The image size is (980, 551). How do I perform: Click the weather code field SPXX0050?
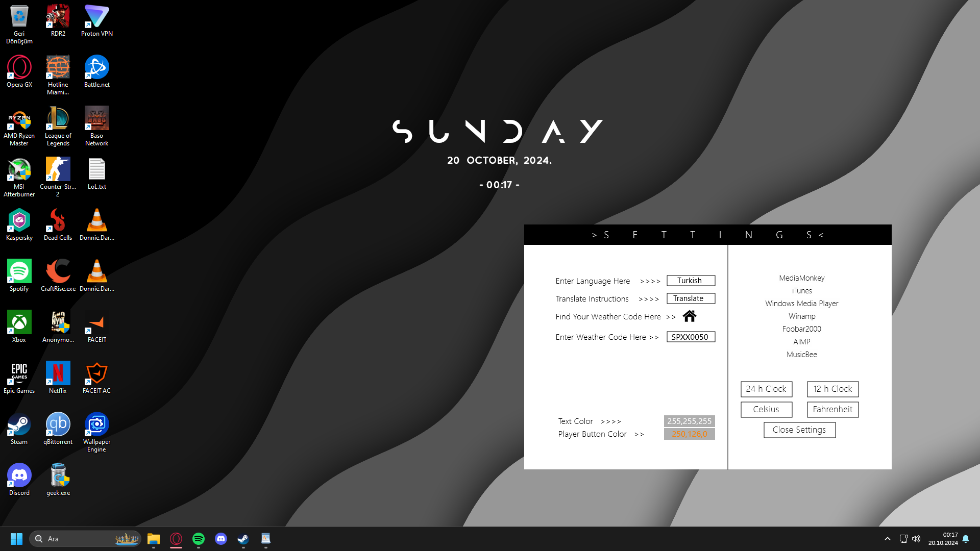[x=690, y=337]
